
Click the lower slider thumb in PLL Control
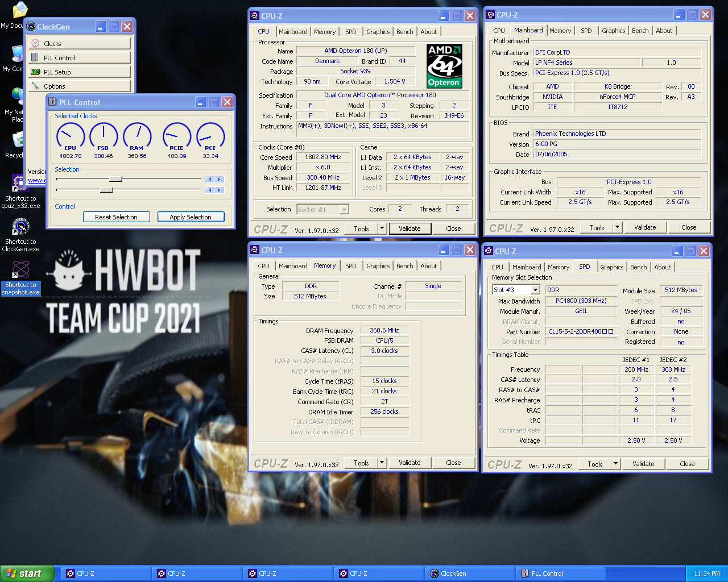coord(106,190)
